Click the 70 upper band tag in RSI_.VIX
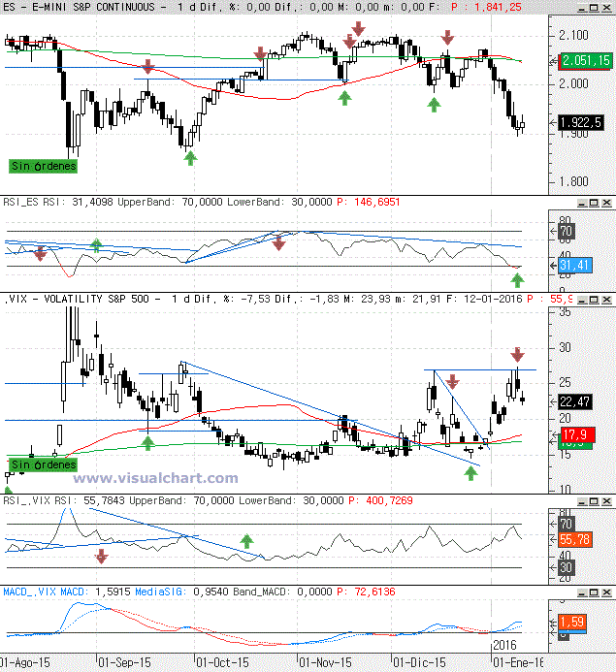This screenshot has height=672, width=616. click(x=566, y=524)
